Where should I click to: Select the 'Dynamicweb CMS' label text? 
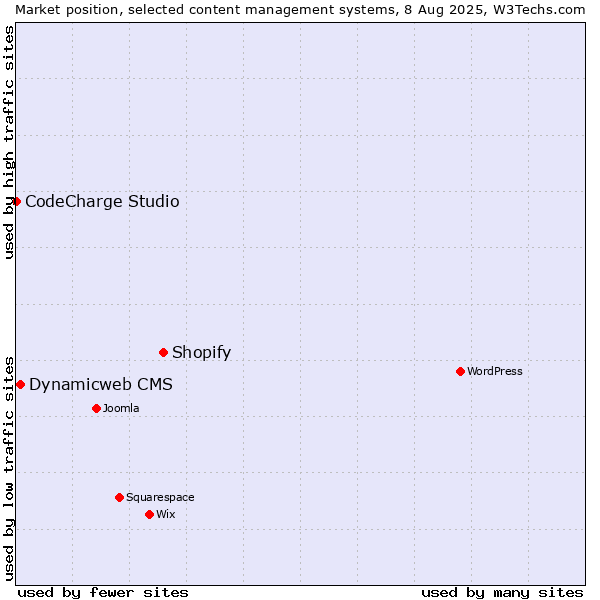point(101,385)
